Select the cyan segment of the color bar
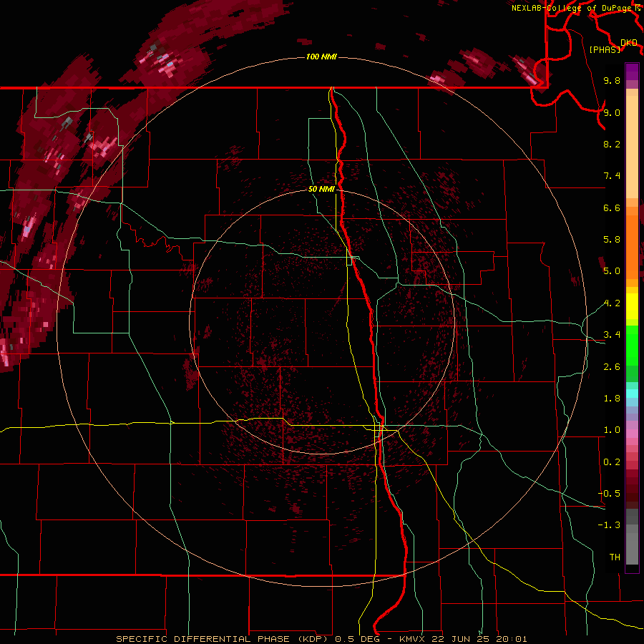The width and height of the screenshot is (644, 644). click(632, 394)
